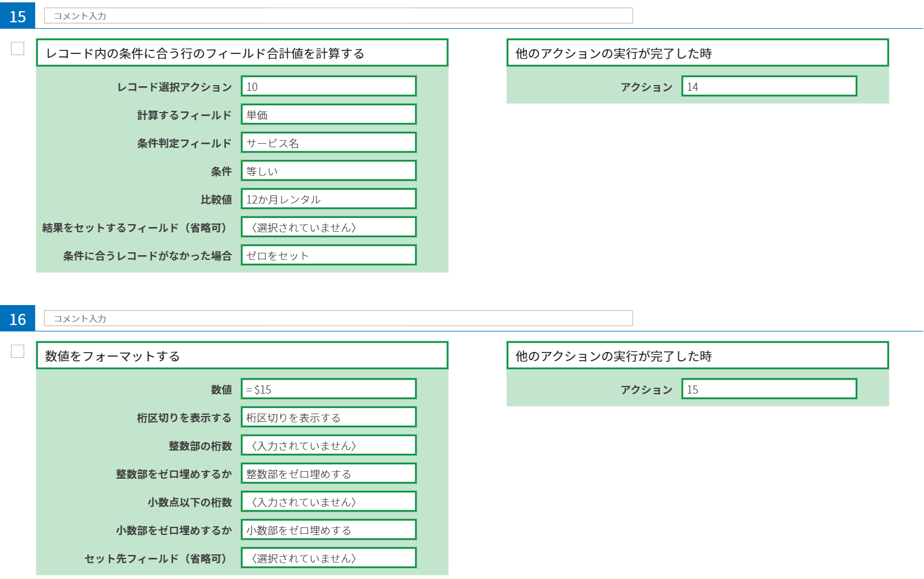Open the 桁区切りを表示する option field
The width and height of the screenshot is (924, 579).
pyautogui.click(x=329, y=417)
